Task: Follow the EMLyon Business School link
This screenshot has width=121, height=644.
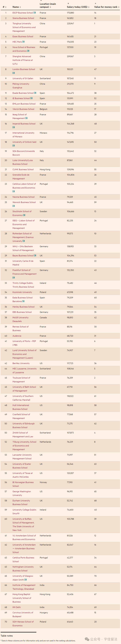Action: click(24, 104)
